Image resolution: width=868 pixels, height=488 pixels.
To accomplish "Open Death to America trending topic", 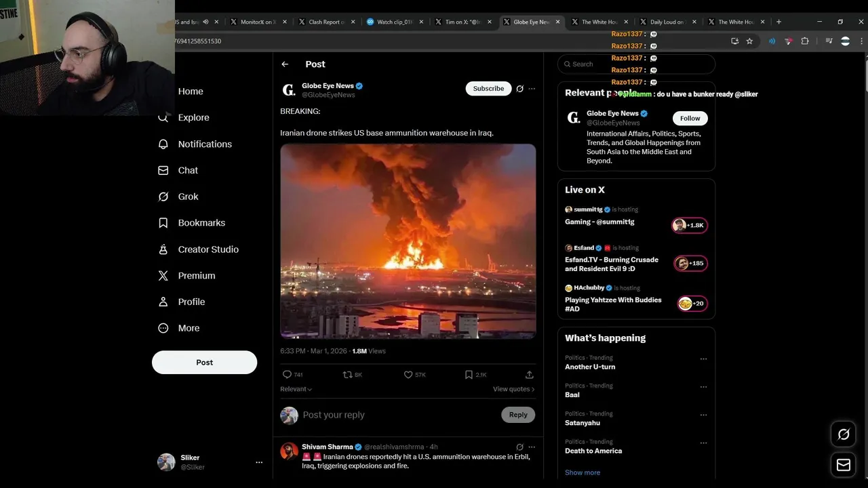I will pyautogui.click(x=593, y=451).
